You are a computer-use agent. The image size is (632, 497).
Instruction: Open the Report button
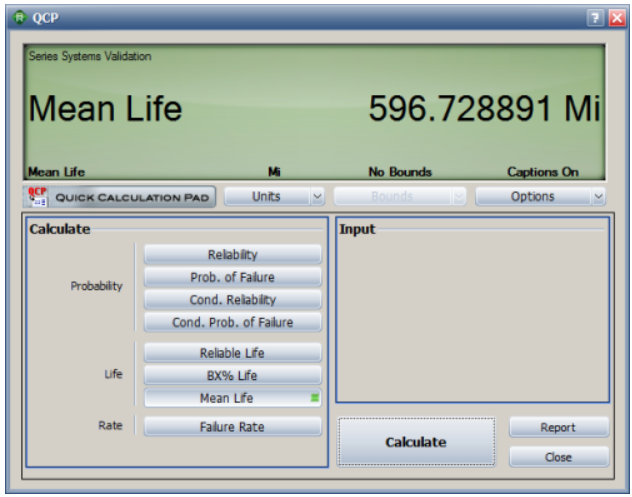coord(559,427)
